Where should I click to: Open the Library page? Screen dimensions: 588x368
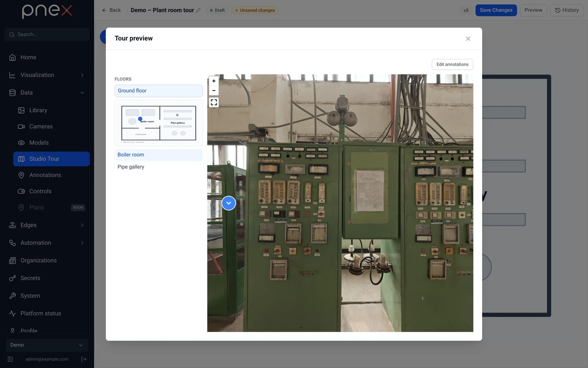tap(51, 110)
